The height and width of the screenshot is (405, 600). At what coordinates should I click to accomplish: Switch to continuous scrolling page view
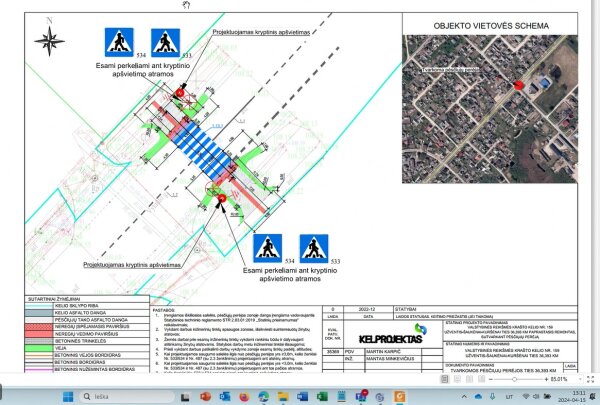pos(457,379)
